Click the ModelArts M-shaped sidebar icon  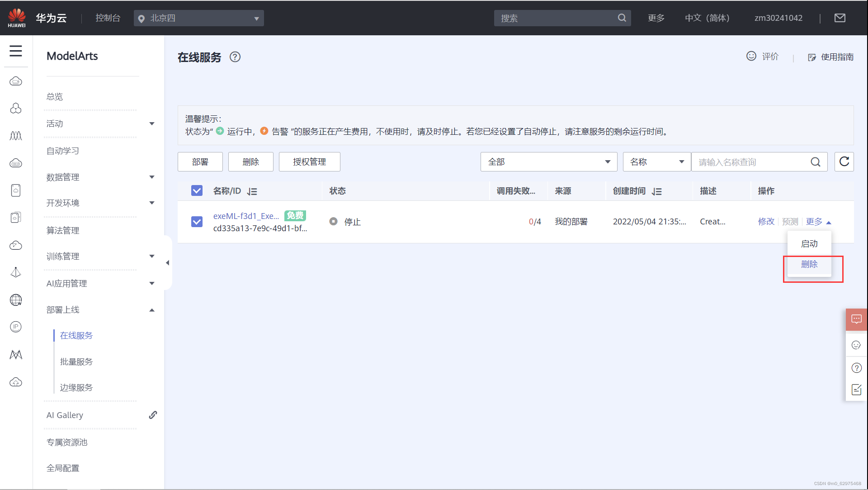pos(16,355)
